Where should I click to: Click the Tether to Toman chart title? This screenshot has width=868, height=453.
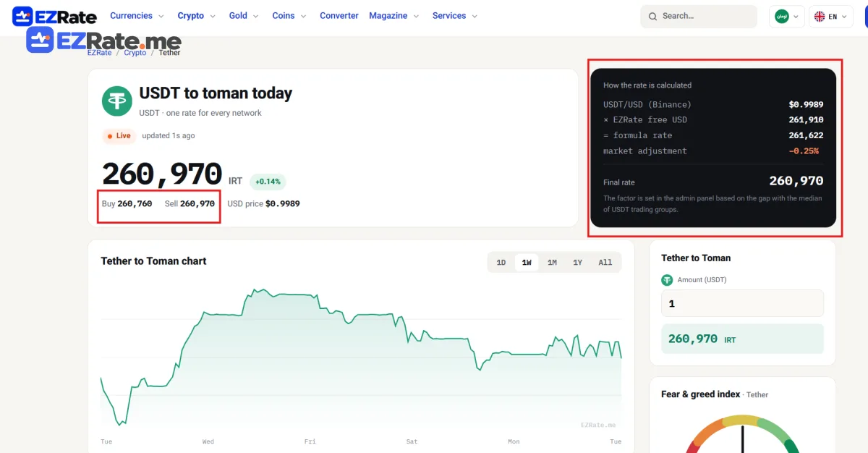[153, 261]
